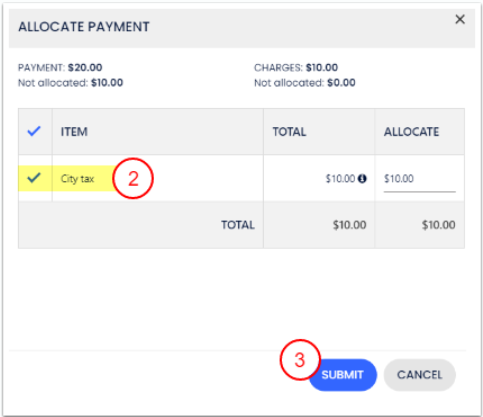
Task: Click the ALLOCATE PAYMENT dialog title
Action: tap(84, 27)
